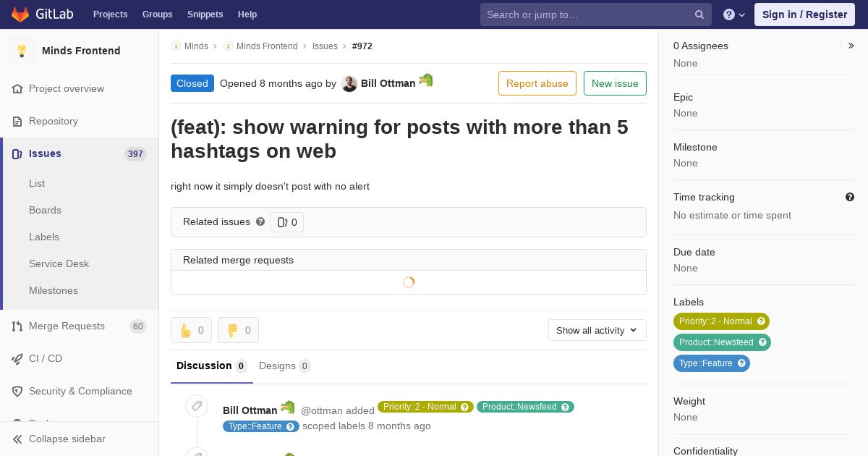Click Bill Ottman's avatar photo in header
This screenshot has height=456, width=868.
349,83
